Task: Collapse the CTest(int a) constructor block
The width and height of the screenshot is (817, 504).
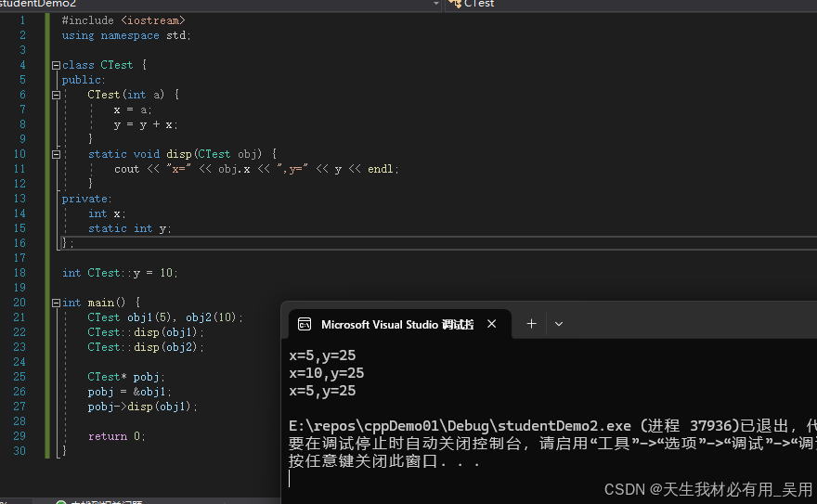Action: tap(56, 95)
